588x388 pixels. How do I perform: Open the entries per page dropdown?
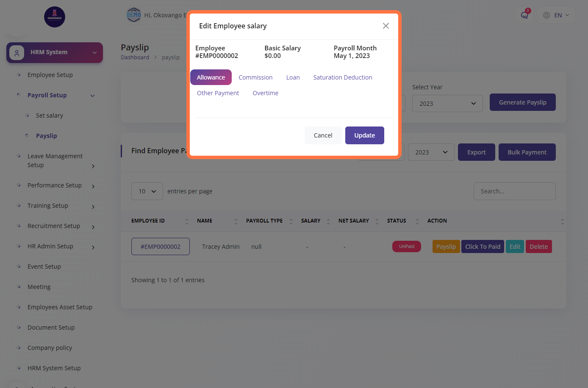[x=147, y=191]
